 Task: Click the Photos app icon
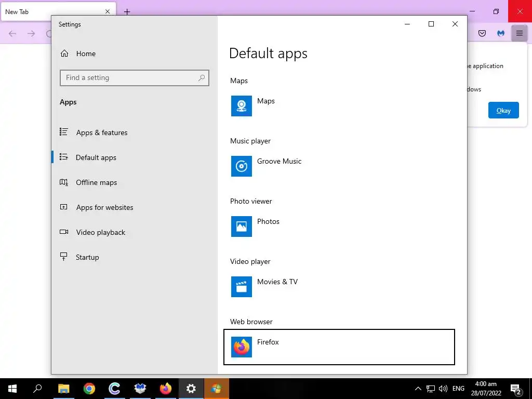click(x=242, y=227)
